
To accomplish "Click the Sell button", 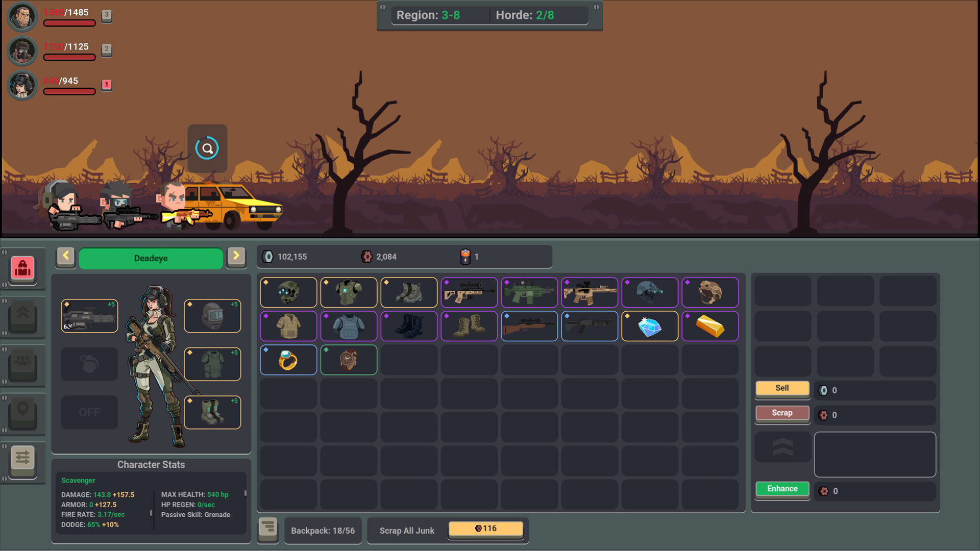I will pos(782,388).
